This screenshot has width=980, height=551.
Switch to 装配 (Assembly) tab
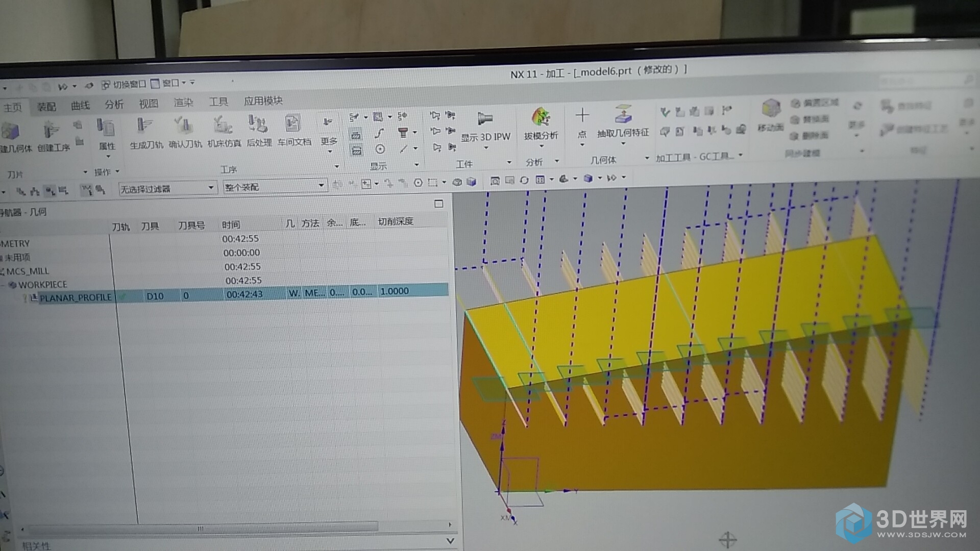pos(46,106)
